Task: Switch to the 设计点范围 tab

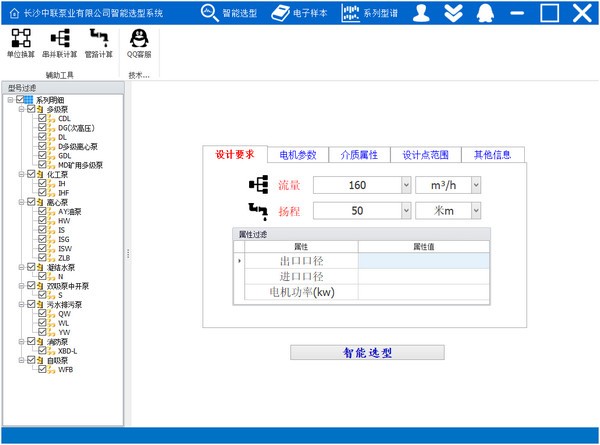Action: [425, 155]
